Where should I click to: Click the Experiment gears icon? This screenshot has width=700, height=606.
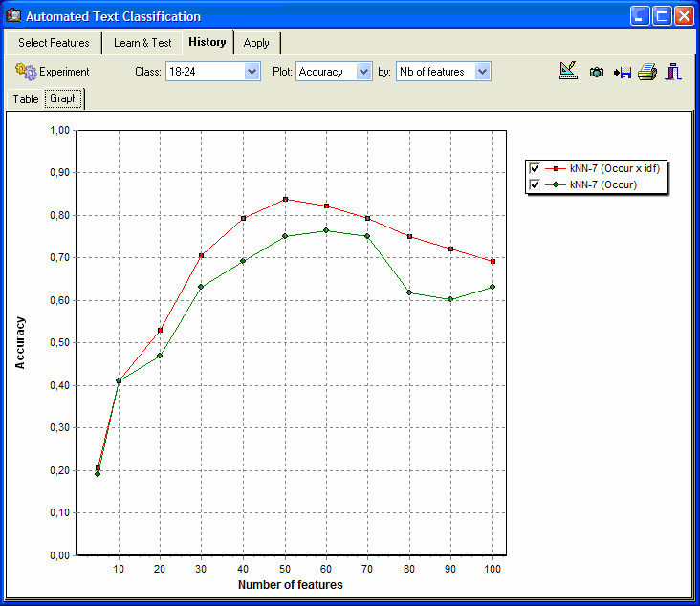coord(25,71)
